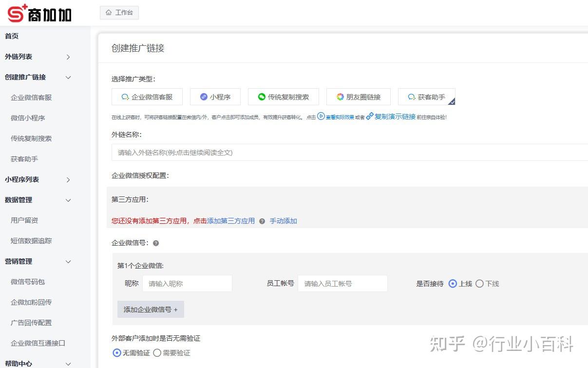The height and width of the screenshot is (368, 588).
Task: Choose 需要验证 for external customer verification
Action: pyautogui.click(x=157, y=352)
